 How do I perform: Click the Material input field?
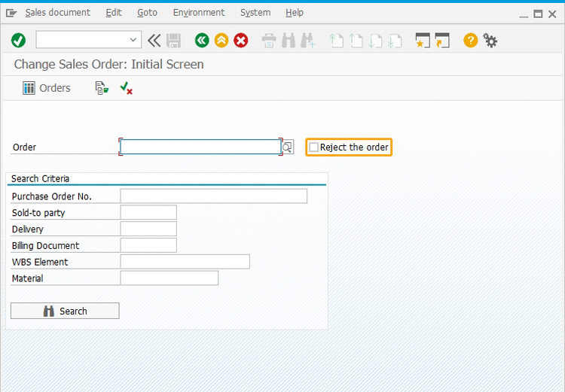(169, 278)
